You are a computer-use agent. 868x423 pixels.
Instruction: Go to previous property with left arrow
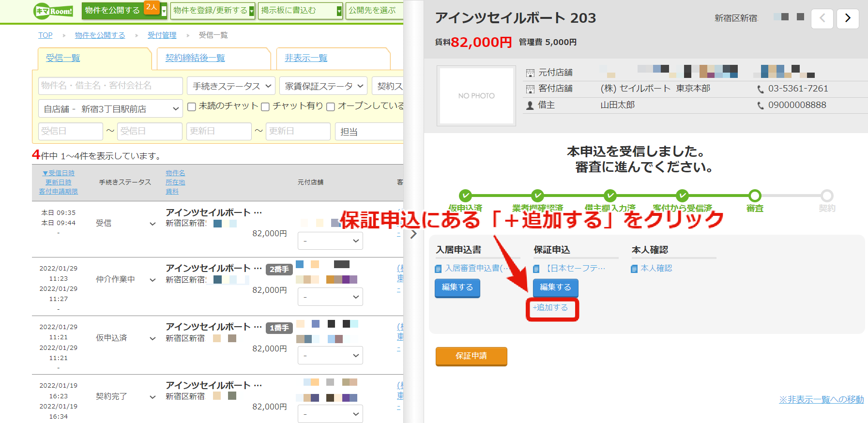pos(822,18)
